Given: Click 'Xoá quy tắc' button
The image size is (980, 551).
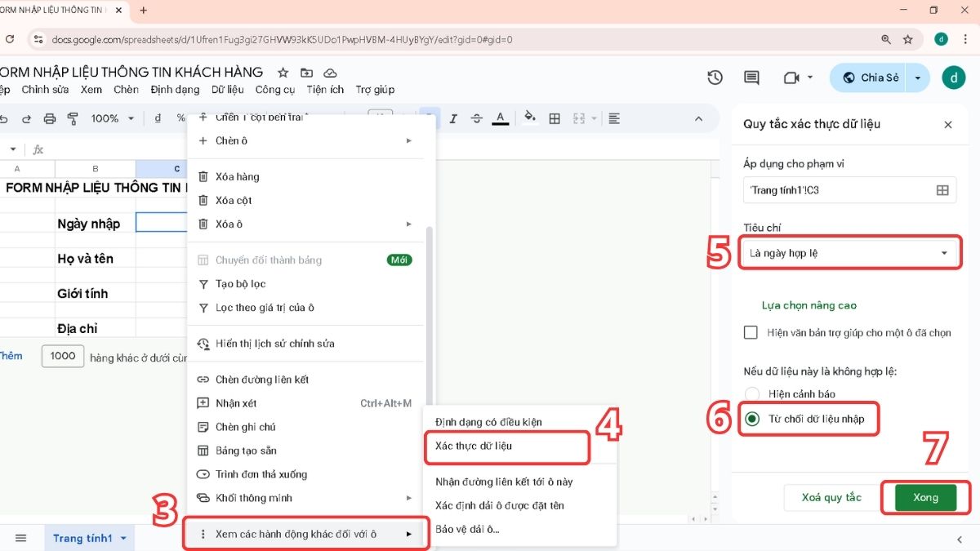Looking at the screenshot, I should click(x=831, y=497).
